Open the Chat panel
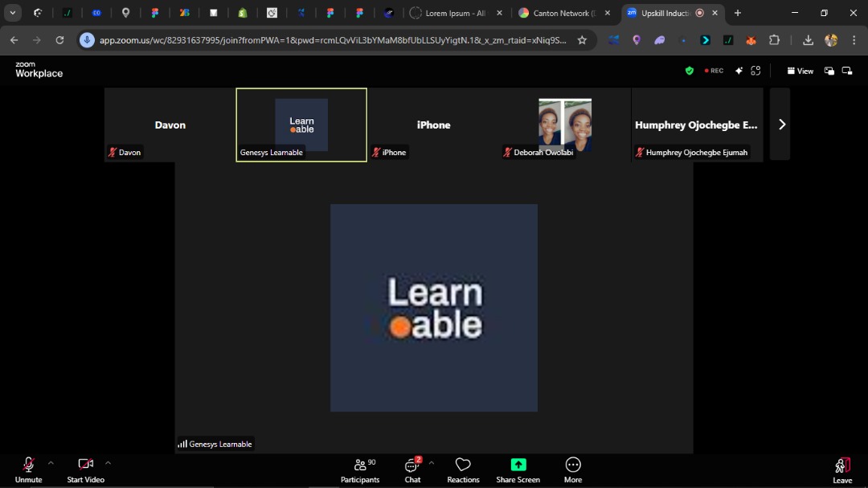Image resolution: width=868 pixels, height=488 pixels. (x=412, y=470)
